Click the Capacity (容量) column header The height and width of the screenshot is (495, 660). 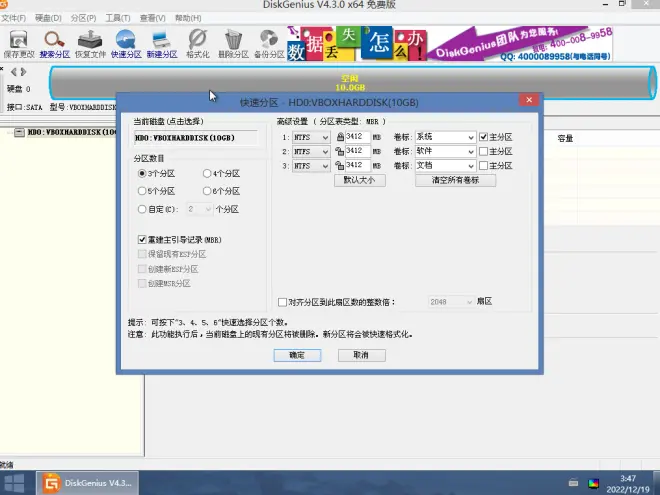click(565, 138)
